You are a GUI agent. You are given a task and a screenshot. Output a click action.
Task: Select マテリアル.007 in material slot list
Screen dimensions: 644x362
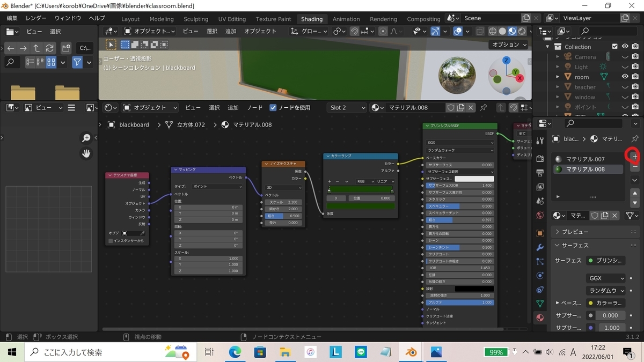point(585,159)
